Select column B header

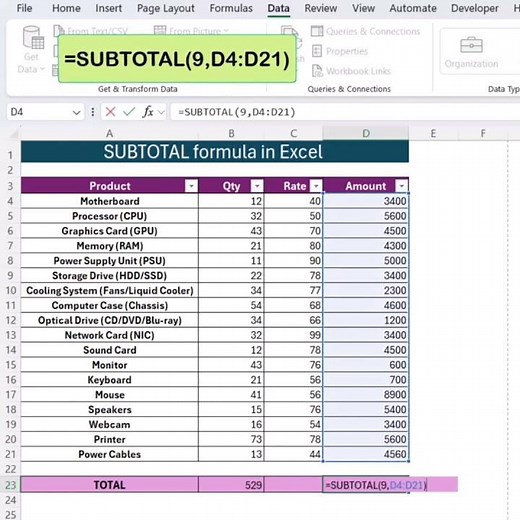pos(231,133)
